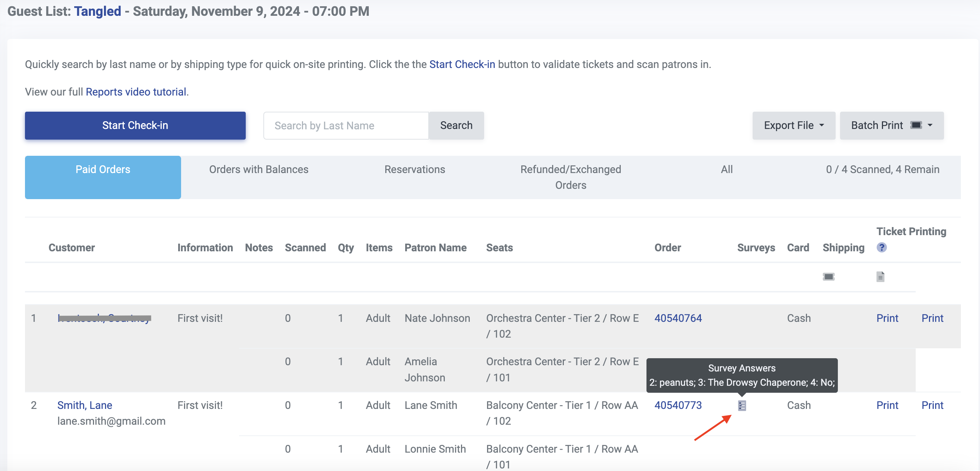Viewport: 980px width, 471px height.
Task: Click the Ticket Printing help question mark icon
Action: pyautogui.click(x=881, y=248)
